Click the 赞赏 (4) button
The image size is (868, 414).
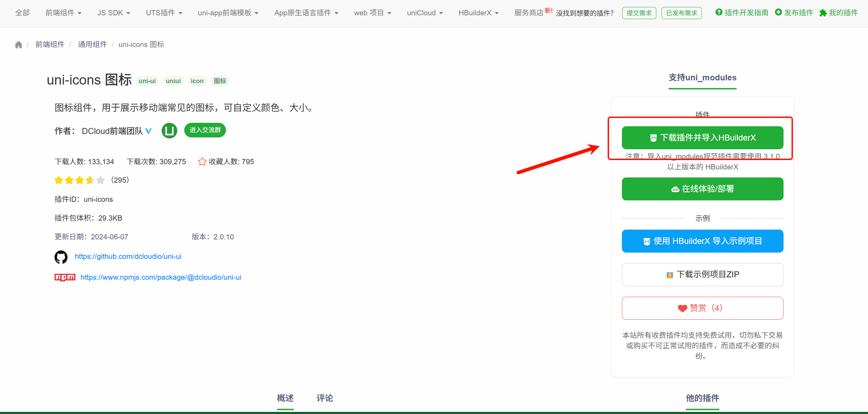pyautogui.click(x=703, y=308)
